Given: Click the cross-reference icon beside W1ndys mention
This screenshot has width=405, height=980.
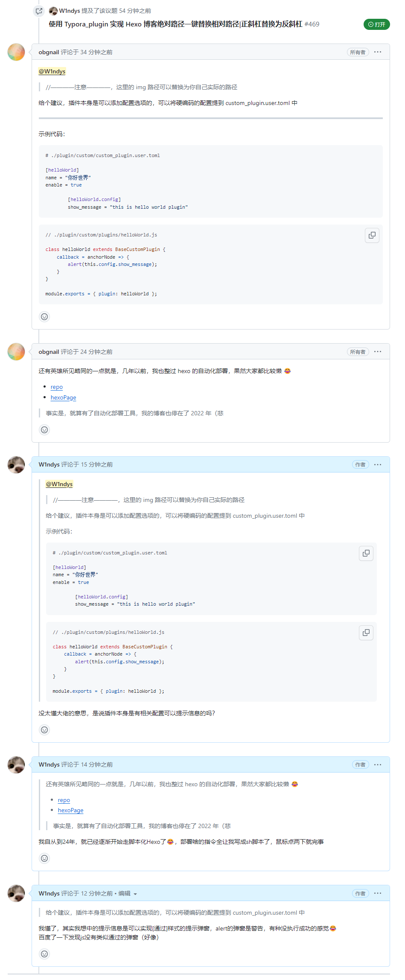Looking at the screenshot, I should point(39,11).
